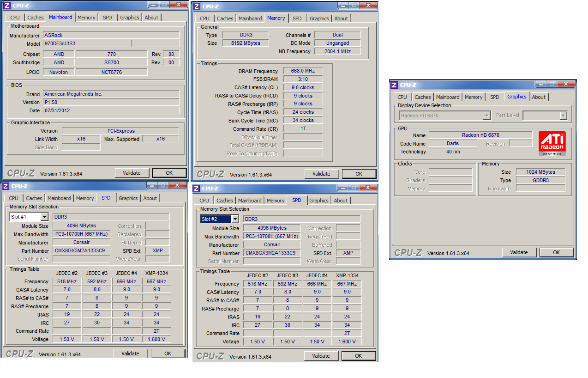Open the Perf Level dropdown

(x=563, y=116)
